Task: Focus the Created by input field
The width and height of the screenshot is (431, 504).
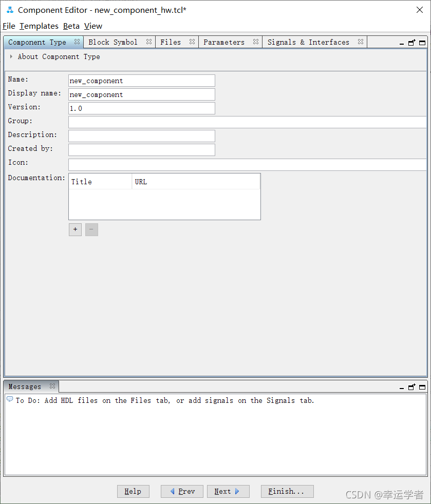Action: (142, 150)
